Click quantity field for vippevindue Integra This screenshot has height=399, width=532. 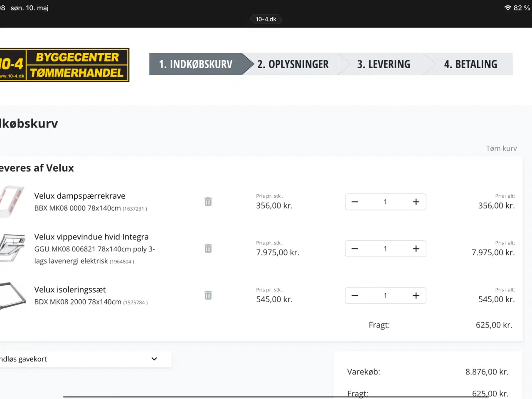pos(385,249)
